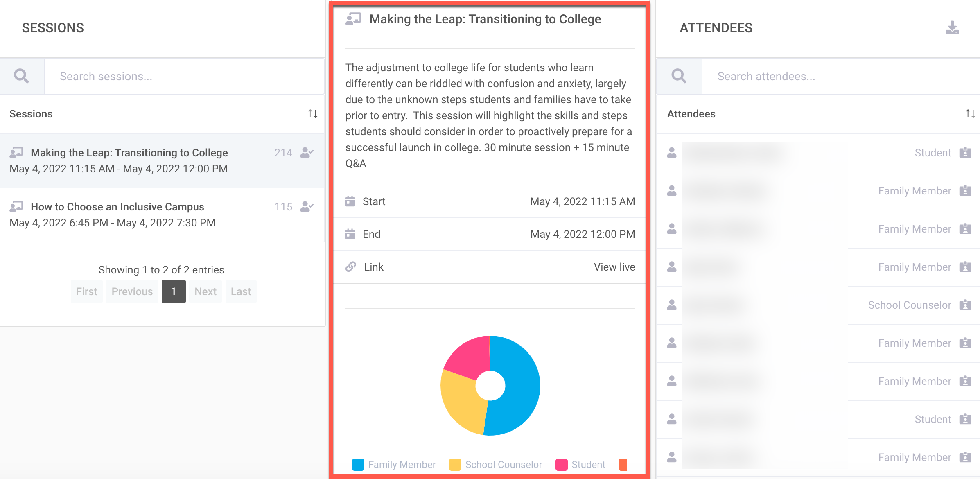Toggle Family Member legend in the chart
This screenshot has height=479, width=980.
click(394, 465)
